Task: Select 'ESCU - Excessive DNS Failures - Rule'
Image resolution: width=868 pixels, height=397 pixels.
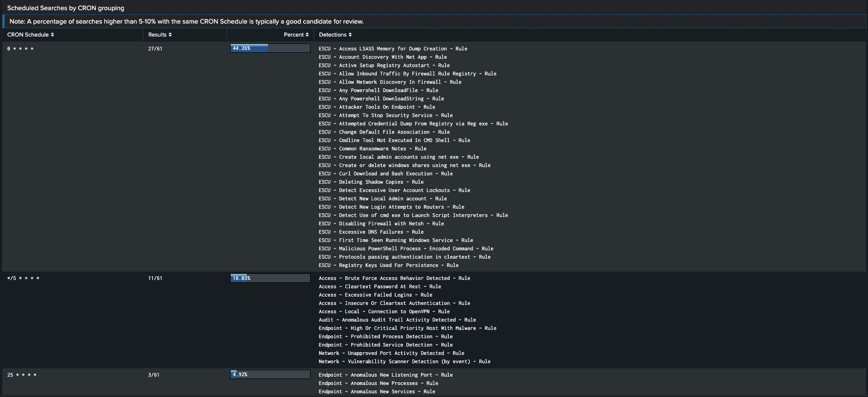Action: coord(371,232)
